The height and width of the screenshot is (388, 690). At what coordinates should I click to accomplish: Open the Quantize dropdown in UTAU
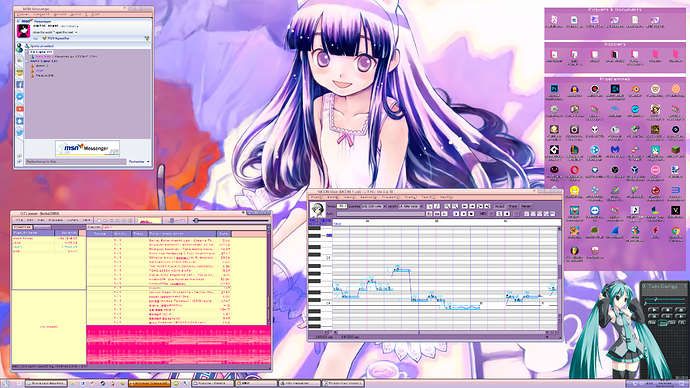pos(374,206)
